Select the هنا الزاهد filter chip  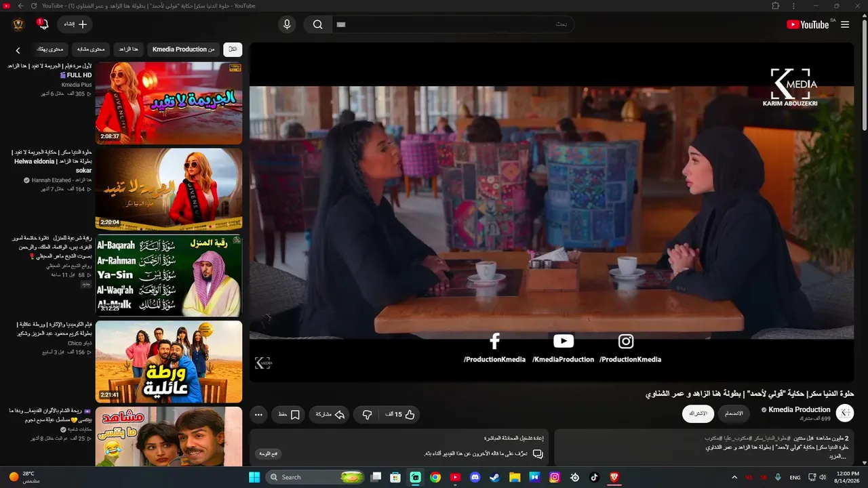(129, 49)
